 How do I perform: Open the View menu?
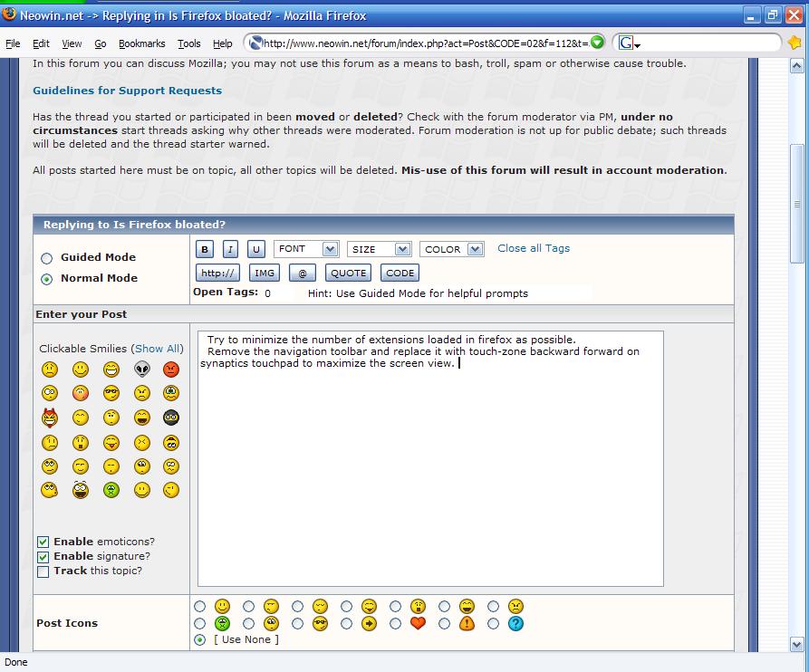(x=72, y=43)
